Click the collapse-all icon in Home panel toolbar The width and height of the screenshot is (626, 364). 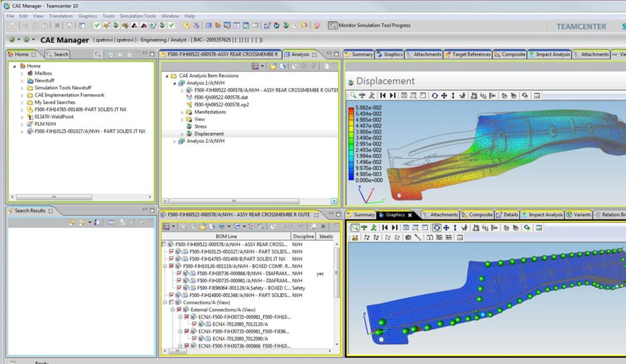pos(111,55)
